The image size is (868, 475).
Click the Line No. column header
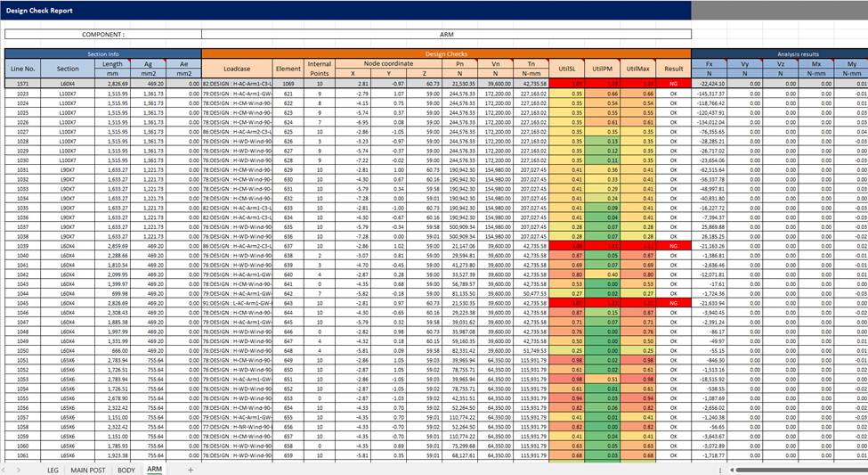[x=22, y=68]
